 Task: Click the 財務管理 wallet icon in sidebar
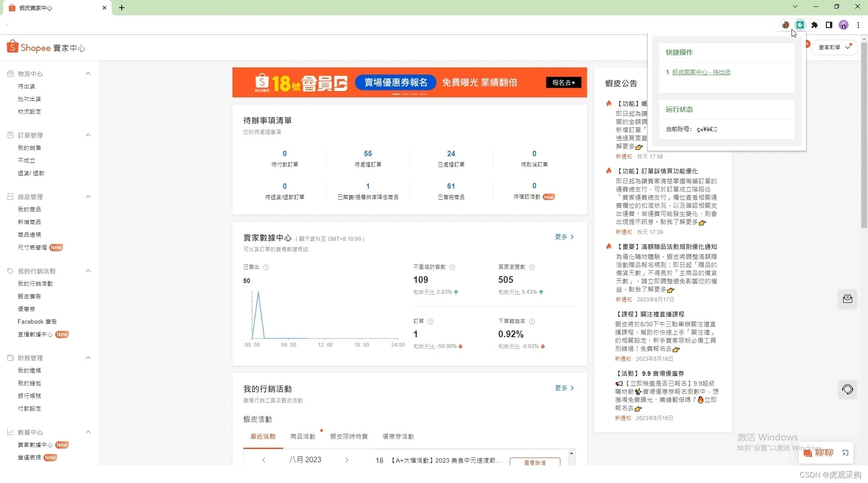(x=10, y=358)
